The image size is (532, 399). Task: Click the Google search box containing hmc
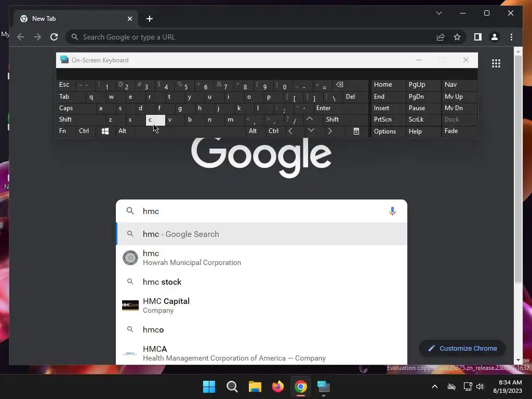point(262,211)
